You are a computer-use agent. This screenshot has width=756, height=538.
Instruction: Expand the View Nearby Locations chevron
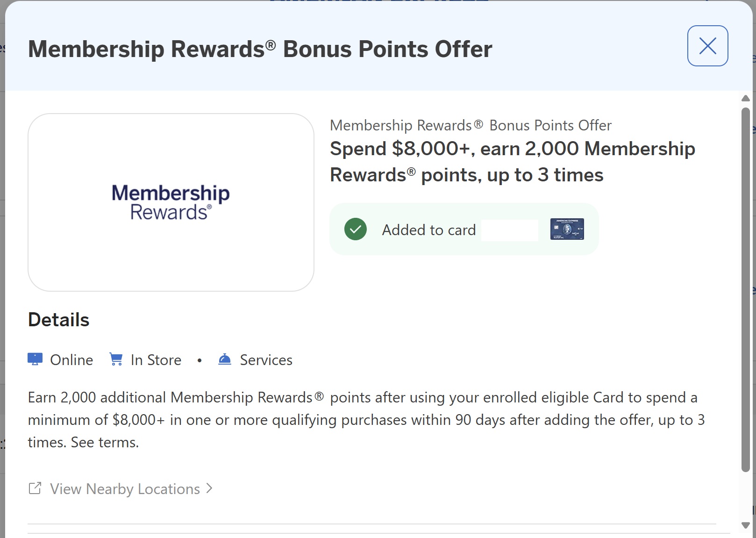[209, 488]
